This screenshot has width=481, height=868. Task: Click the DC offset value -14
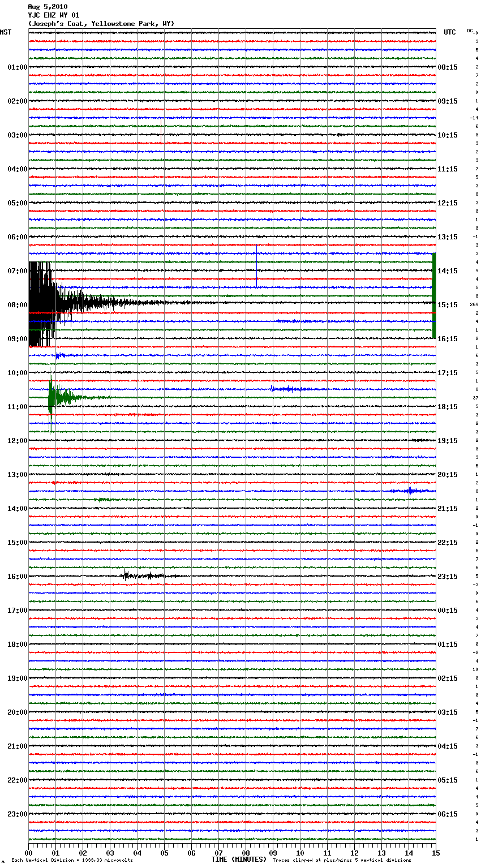point(474,118)
